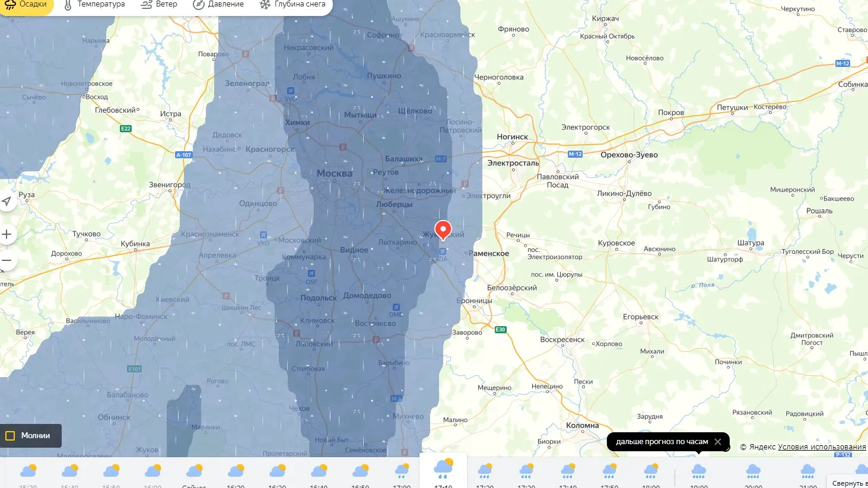Viewport: 868px width, 488px height.
Task: Open the Ветер wind layer
Action: coord(159,5)
